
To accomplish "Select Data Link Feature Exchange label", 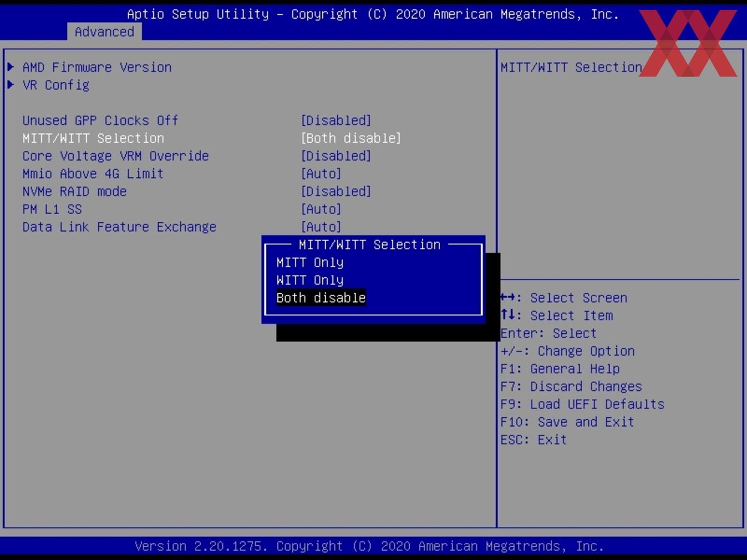I will 120,227.
